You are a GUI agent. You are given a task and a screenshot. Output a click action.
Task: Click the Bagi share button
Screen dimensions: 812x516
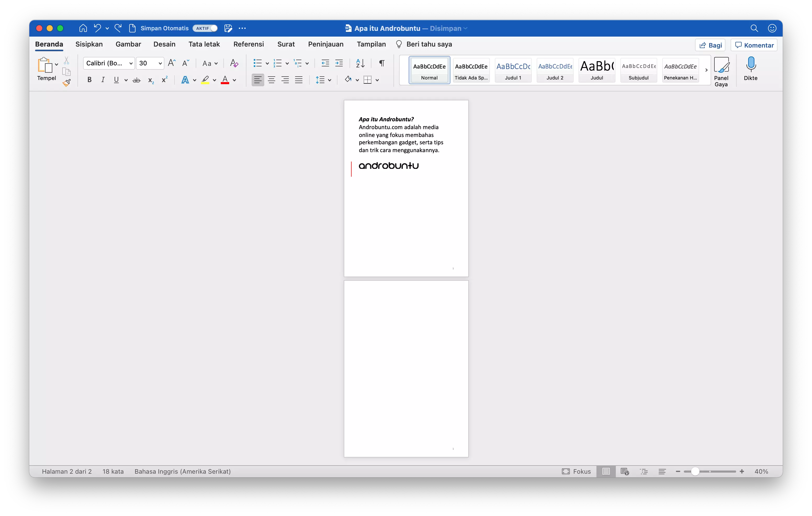(710, 45)
